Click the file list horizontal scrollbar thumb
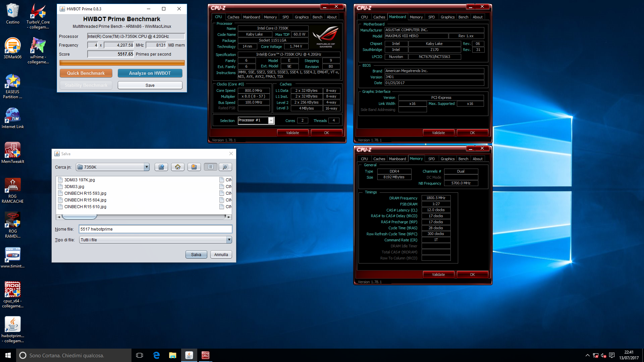644x362 pixels. click(x=79, y=217)
